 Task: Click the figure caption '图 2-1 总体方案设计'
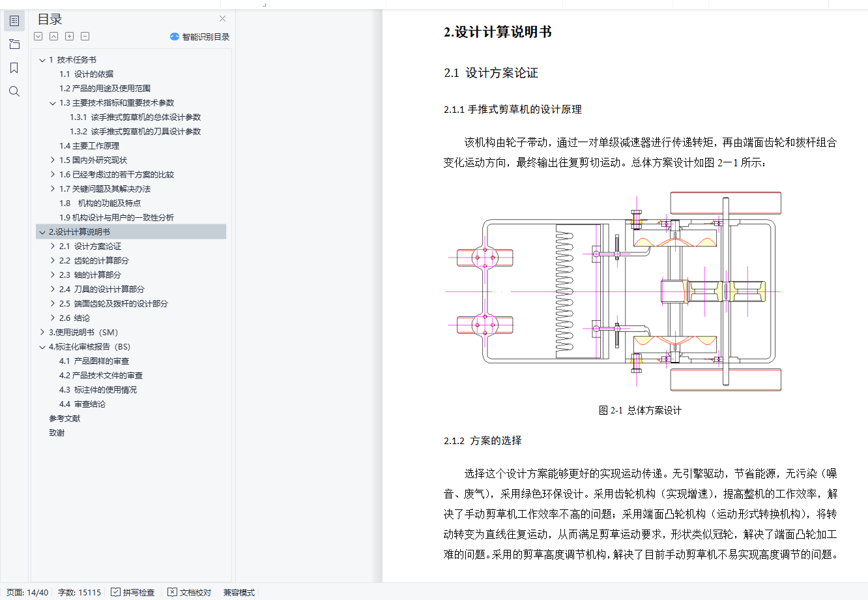click(640, 410)
